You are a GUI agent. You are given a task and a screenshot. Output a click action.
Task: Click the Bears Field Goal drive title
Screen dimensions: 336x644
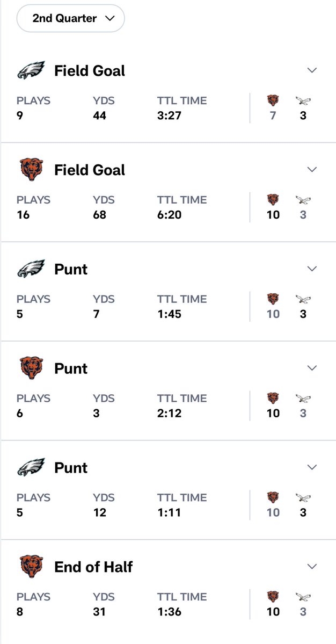point(90,170)
